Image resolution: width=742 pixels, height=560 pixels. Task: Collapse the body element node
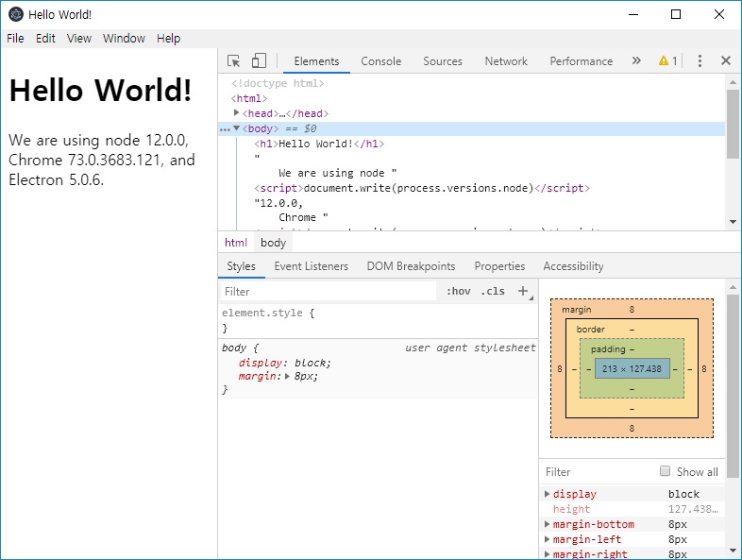click(x=237, y=128)
